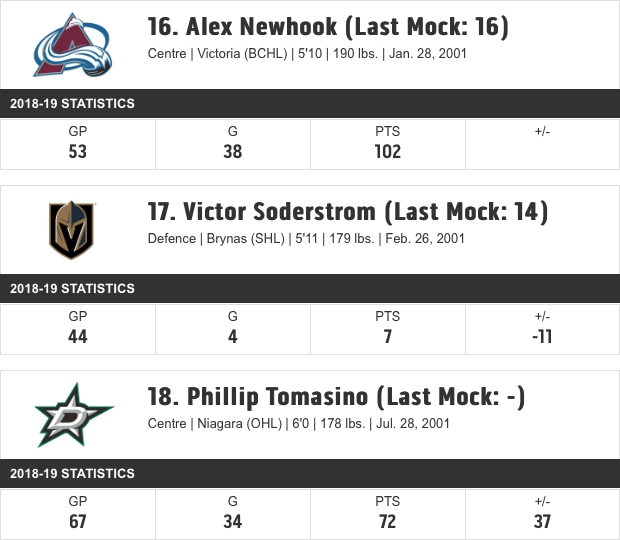Click Newhook's 53 games played cell
Image resolution: width=620 pixels, height=540 pixels.
78,144
